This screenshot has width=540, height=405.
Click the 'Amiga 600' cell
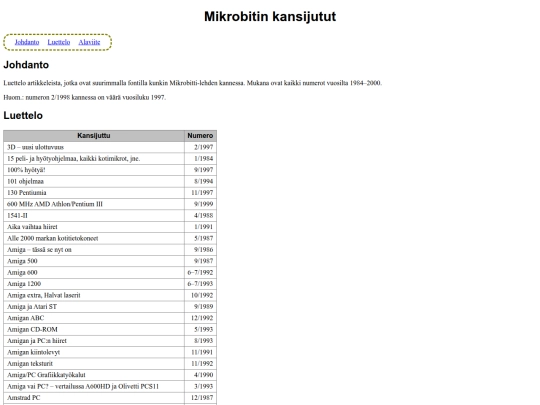click(94, 272)
